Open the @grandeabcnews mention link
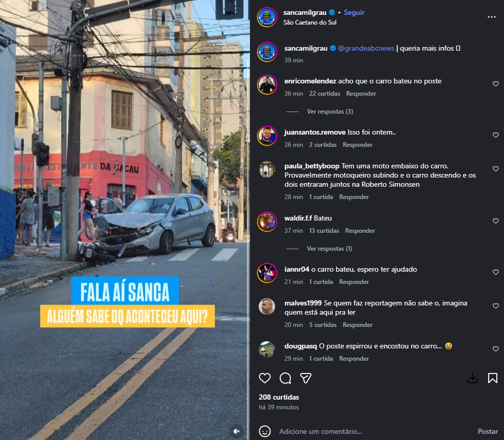The image size is (504, 440). tap(366, 48)
